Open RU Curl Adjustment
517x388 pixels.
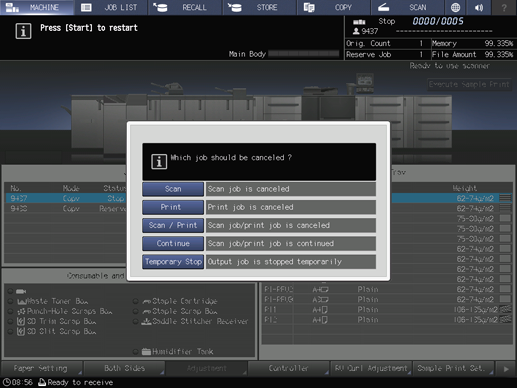(x=371, y=368)
